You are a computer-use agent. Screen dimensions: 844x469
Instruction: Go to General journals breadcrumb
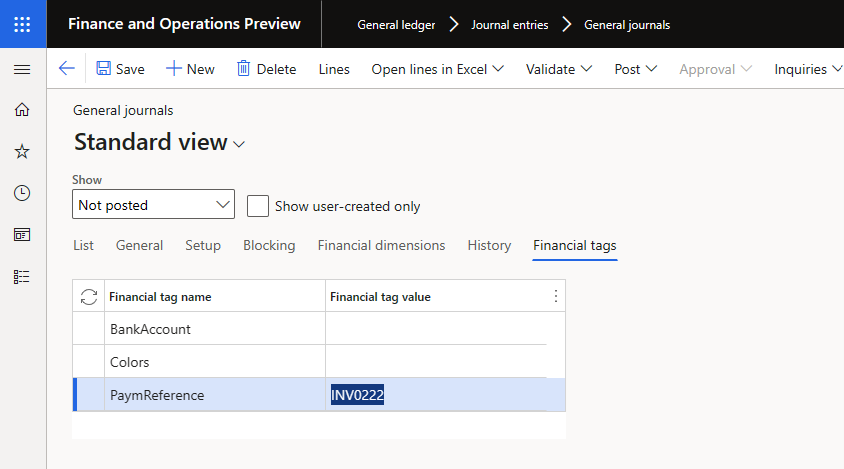coord(627,25)
